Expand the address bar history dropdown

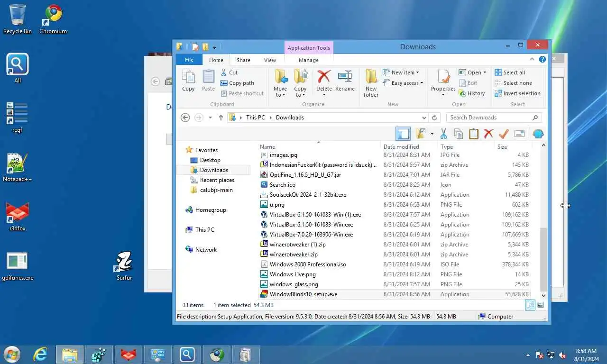424,118
